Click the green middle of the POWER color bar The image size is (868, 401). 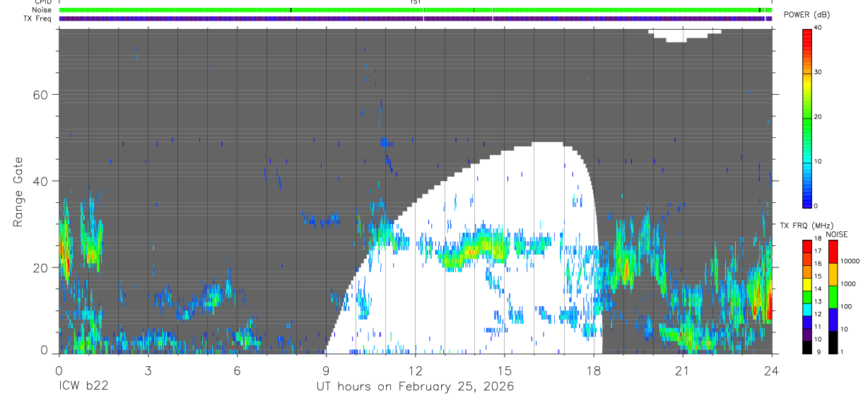pos(807,117)
